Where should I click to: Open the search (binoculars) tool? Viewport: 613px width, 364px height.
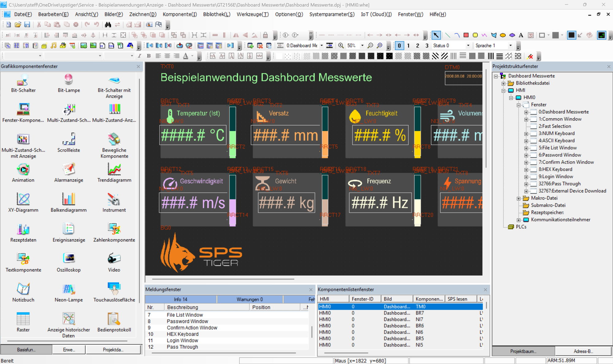tap(108, 24)
